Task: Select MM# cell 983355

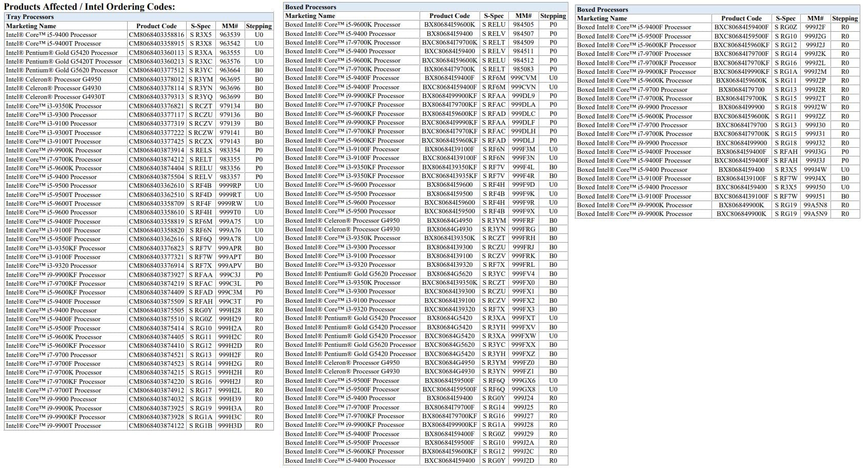Action: click(230, 160)
